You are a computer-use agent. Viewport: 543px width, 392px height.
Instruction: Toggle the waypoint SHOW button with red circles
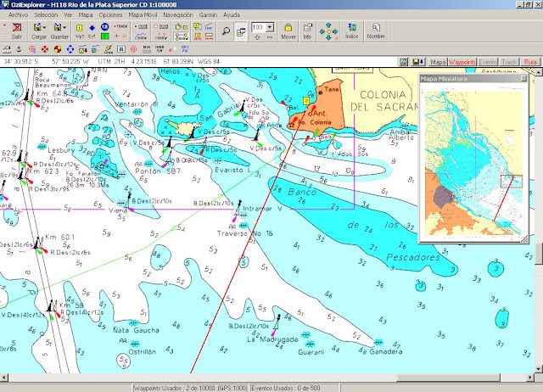(x=161, y=36)
